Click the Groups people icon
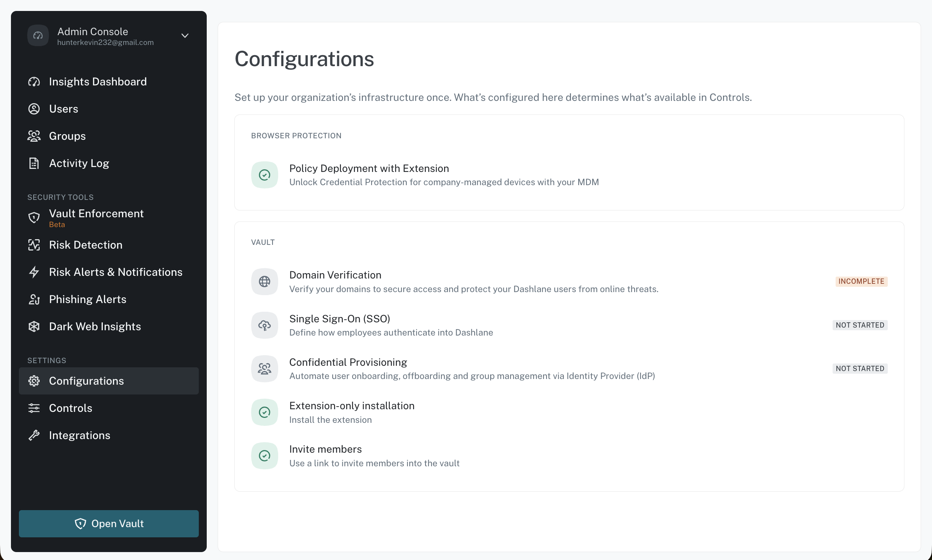Viewport: 932px width, 560px height. coord(34,136)
